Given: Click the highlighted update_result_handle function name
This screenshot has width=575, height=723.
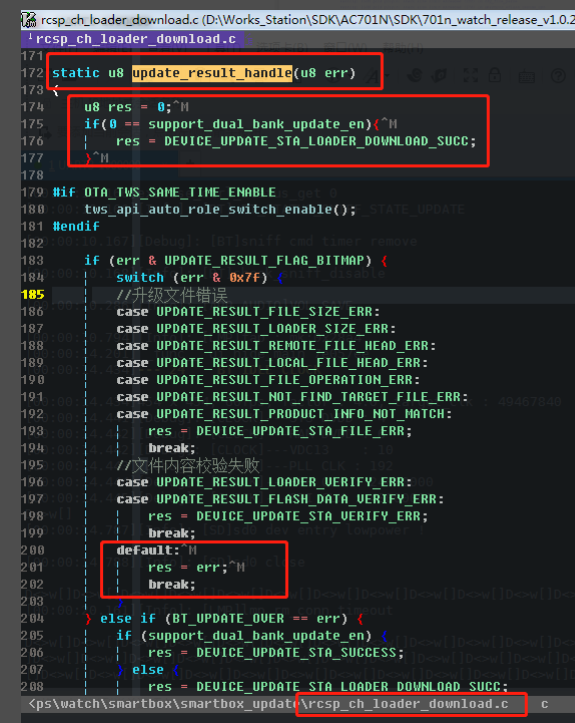Looking at the screenshot, I should click(x=212, y=73).
